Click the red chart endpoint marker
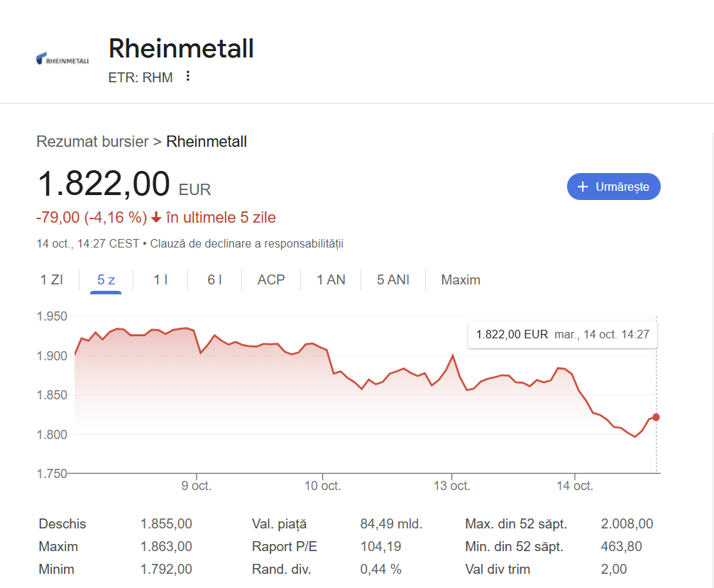 656,417
